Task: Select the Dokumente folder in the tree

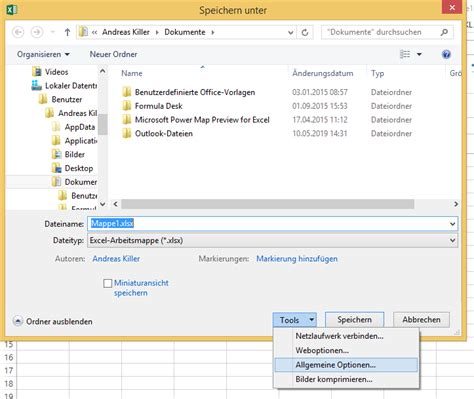Action: (x=74, y=182)
